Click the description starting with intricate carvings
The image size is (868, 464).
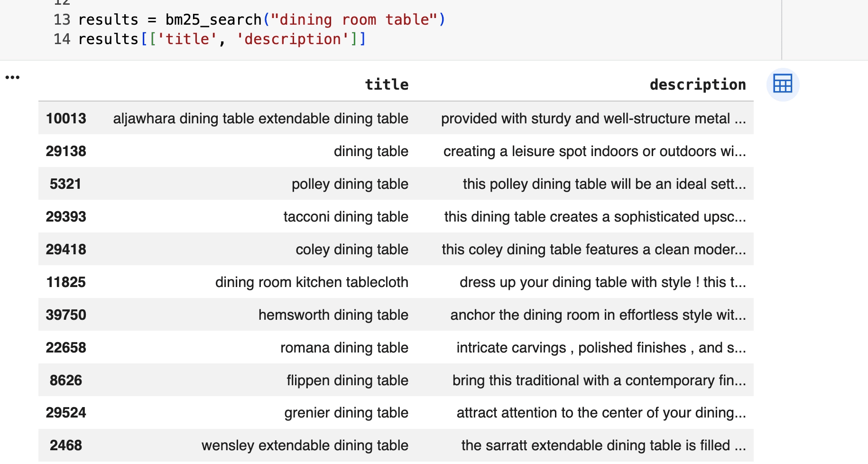tap(601, 347)
